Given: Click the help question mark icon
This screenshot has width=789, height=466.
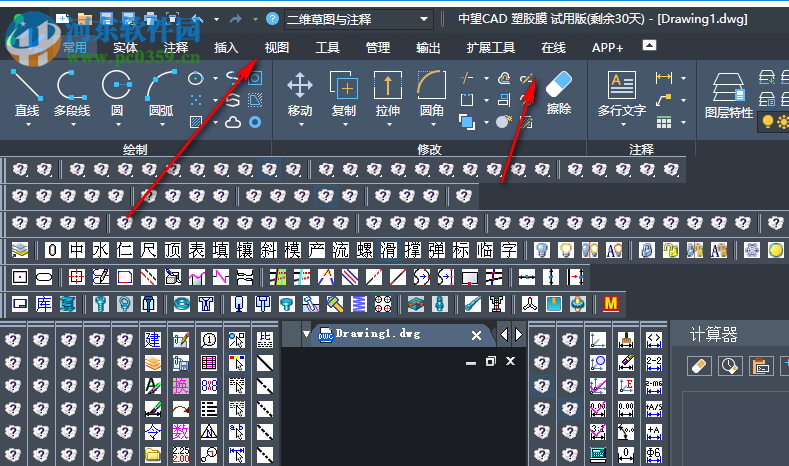Looking at the screenshot, I should pos(272,19).
